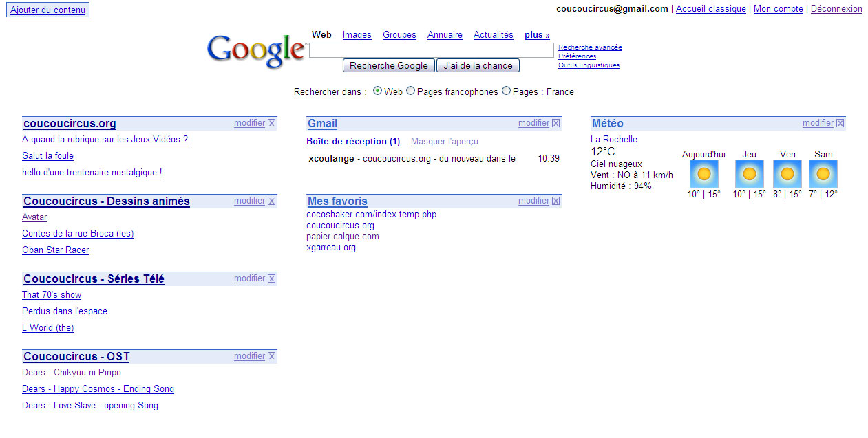
Task: Close the Coucoucircus - Séries Télé module
Action: coord(271,279)
